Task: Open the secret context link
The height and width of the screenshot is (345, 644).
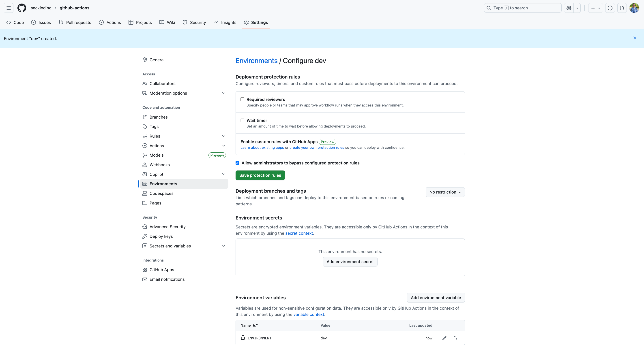Action: (x=299, y=233)
